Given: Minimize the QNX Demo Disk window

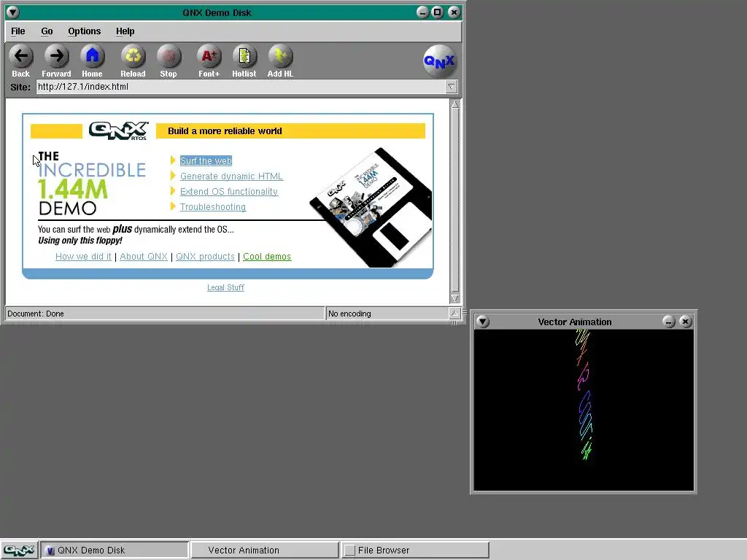Looking at the screenshot, I should (422, 12).
